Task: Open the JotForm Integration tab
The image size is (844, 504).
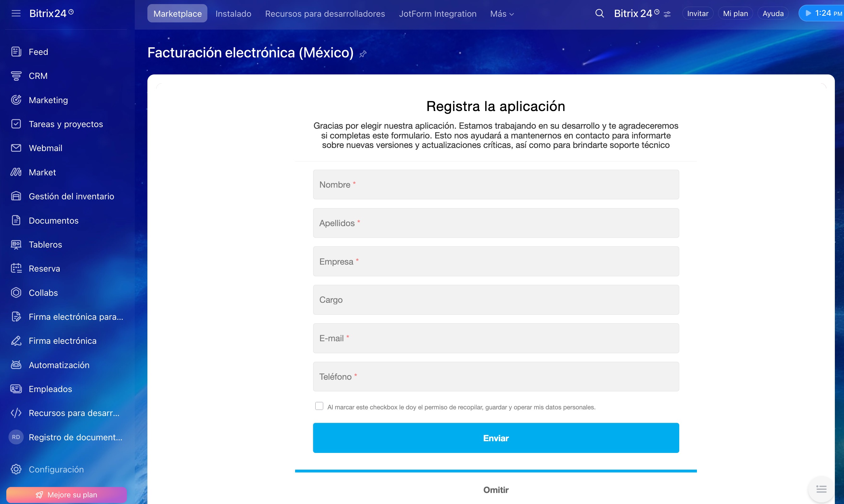Action: coord(437,14)
